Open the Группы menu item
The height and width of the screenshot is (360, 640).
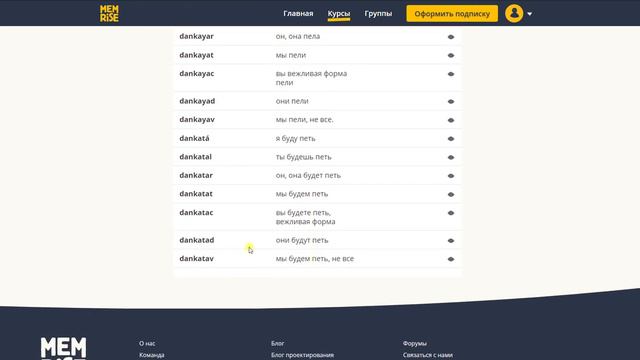(378, 13)
